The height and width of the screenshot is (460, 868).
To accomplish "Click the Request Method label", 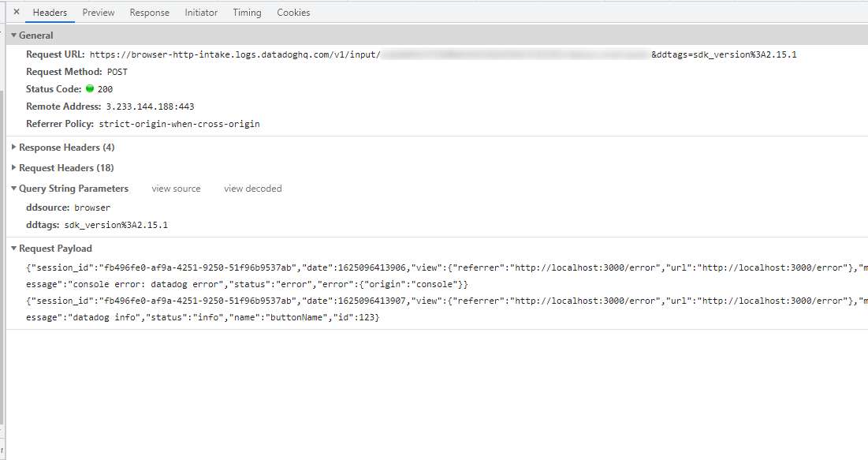I will (64, 72).
